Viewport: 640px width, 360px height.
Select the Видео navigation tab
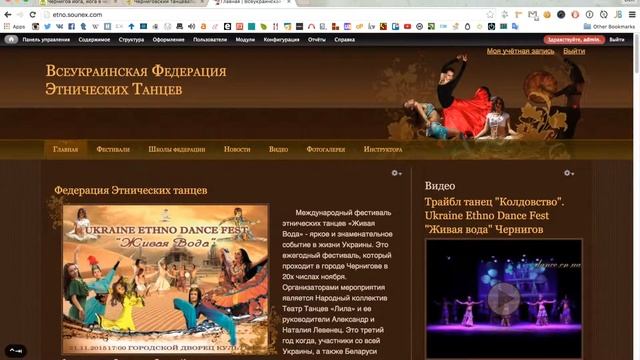(278, 149)
